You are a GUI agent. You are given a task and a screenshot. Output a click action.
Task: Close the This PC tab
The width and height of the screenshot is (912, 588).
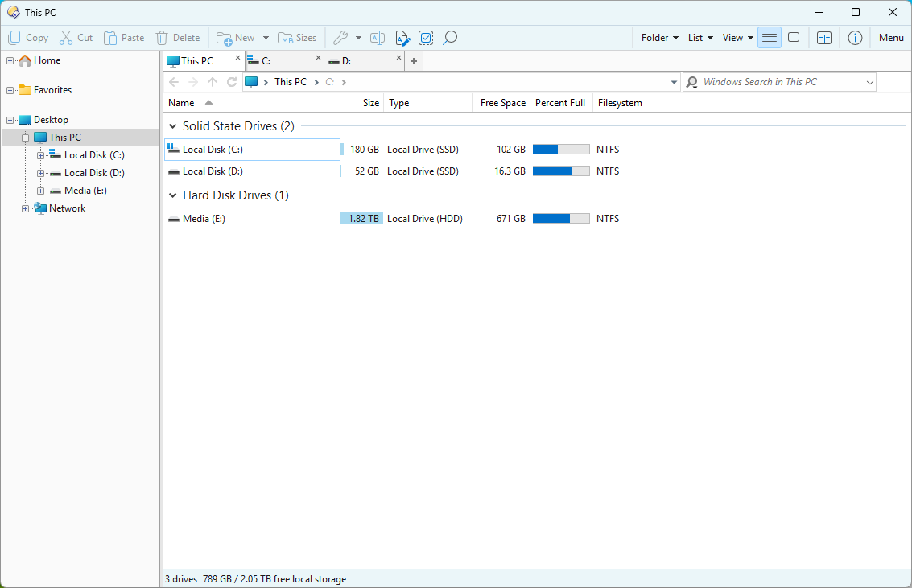[x=237, y=58]
